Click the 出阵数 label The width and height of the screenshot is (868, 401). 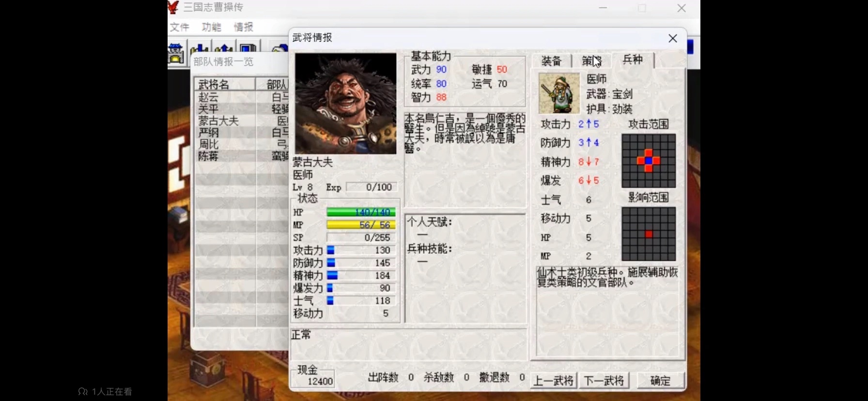pos(383,377)
